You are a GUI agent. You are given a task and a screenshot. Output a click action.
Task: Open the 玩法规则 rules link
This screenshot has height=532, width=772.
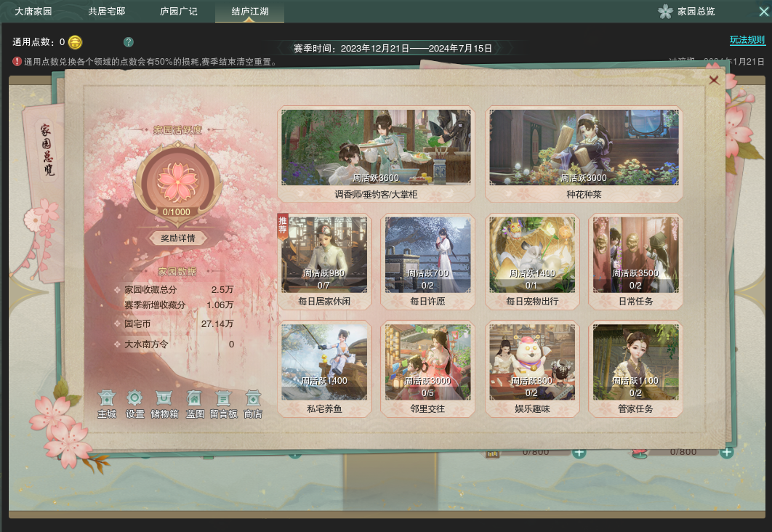point(747,41)
